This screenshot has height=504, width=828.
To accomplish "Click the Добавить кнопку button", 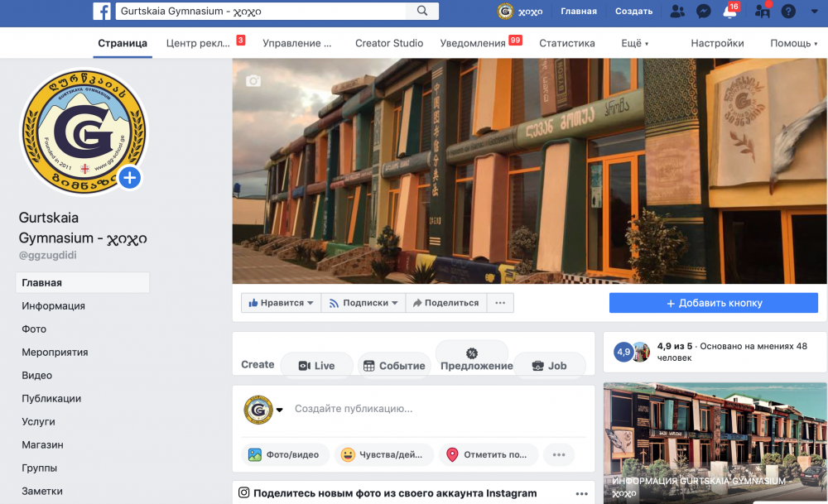I will coord(713,303).
